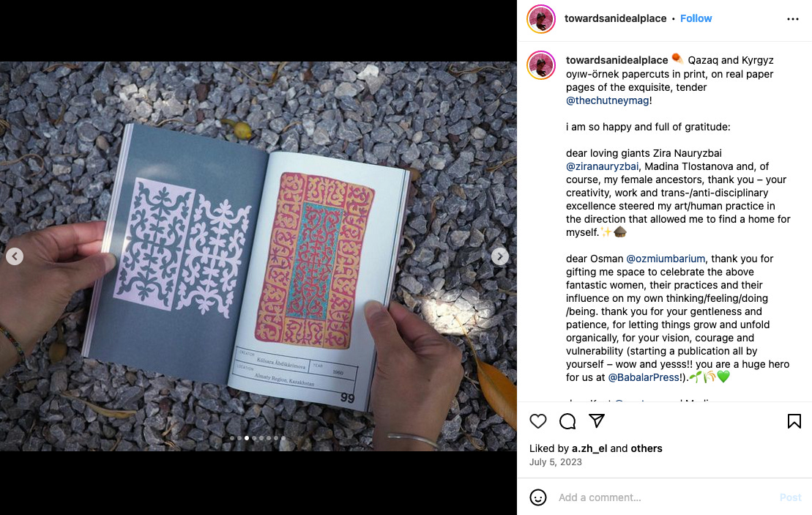Viewport: 812px width, 515px height.
Task: View the a.zh_el liker profile
Action: point(589,448)
